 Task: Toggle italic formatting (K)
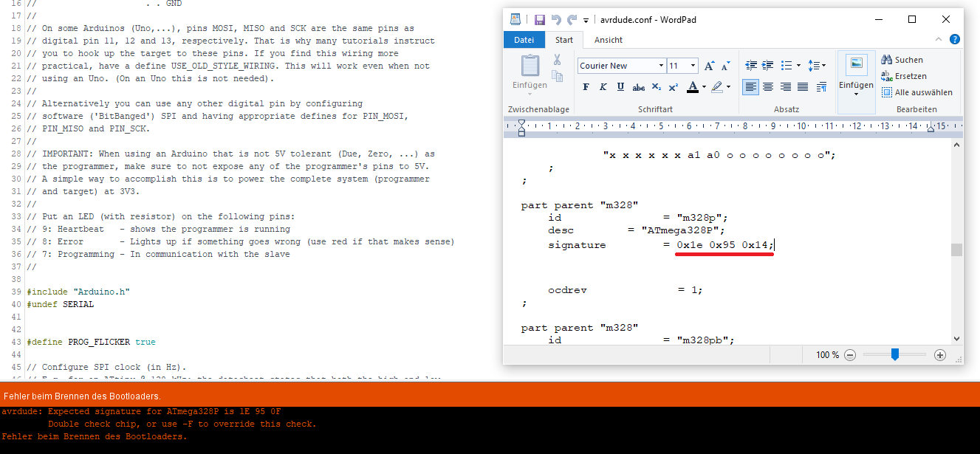pos(603,87)
